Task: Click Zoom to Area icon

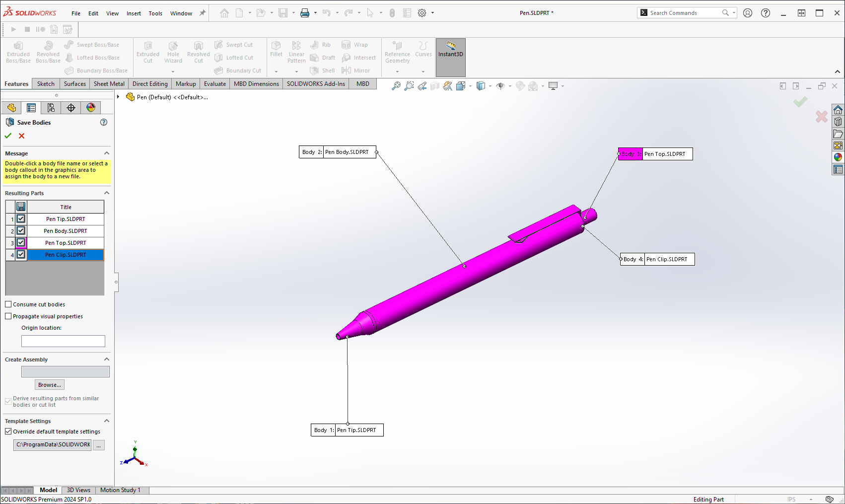Action: [x=409, y=86]
